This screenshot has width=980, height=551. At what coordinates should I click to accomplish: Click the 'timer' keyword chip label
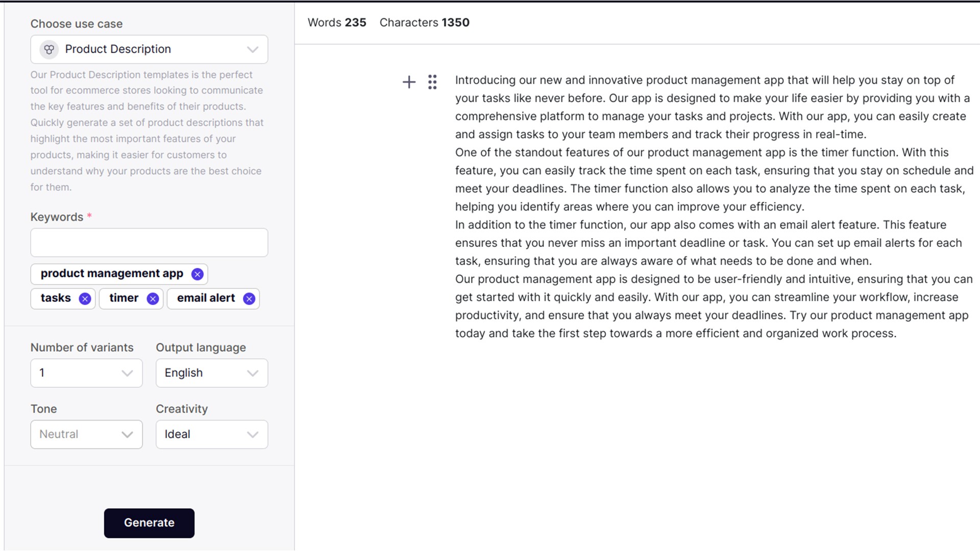[x=124, y=298]
